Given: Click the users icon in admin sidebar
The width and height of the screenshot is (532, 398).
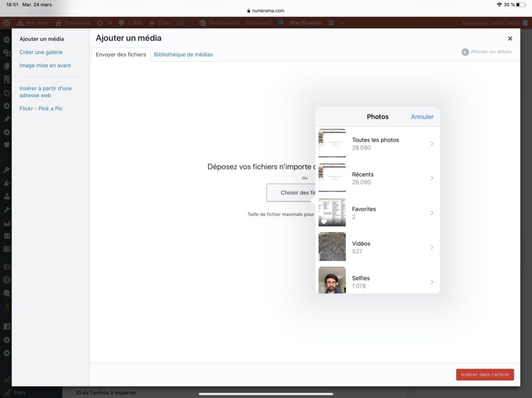Looking at the screenshot, I should click(6, 196).
